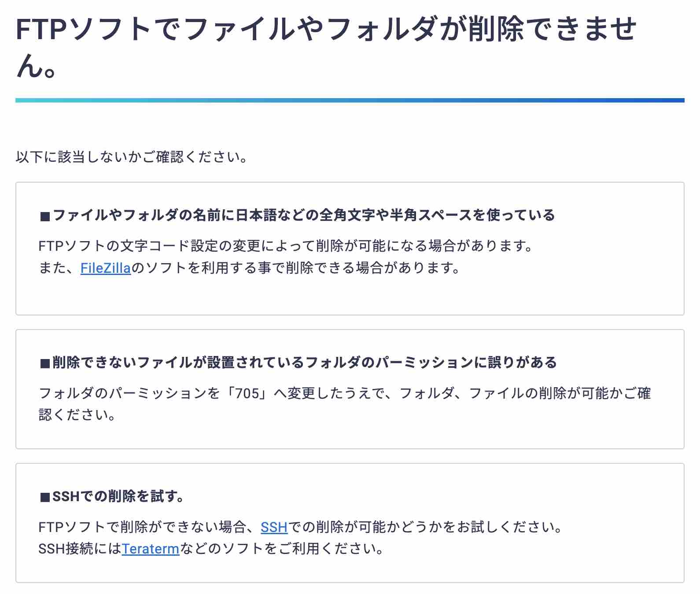Click the sentence starting SSH接続には
The width and height of the screenshot is (700, 594).
211,549
